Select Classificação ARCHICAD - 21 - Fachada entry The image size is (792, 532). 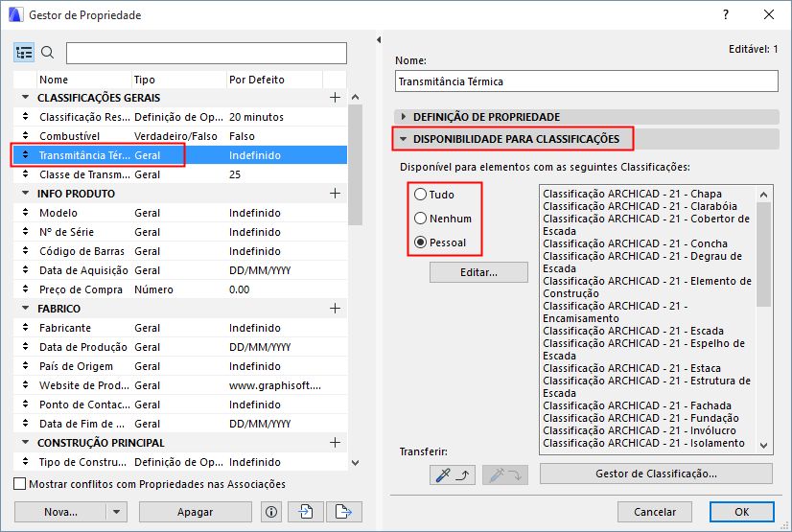pos(637,405)
